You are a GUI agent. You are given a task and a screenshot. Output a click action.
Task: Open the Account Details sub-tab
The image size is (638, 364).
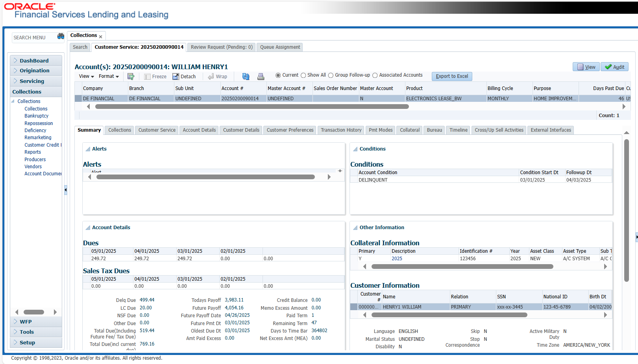pos(199,130)
